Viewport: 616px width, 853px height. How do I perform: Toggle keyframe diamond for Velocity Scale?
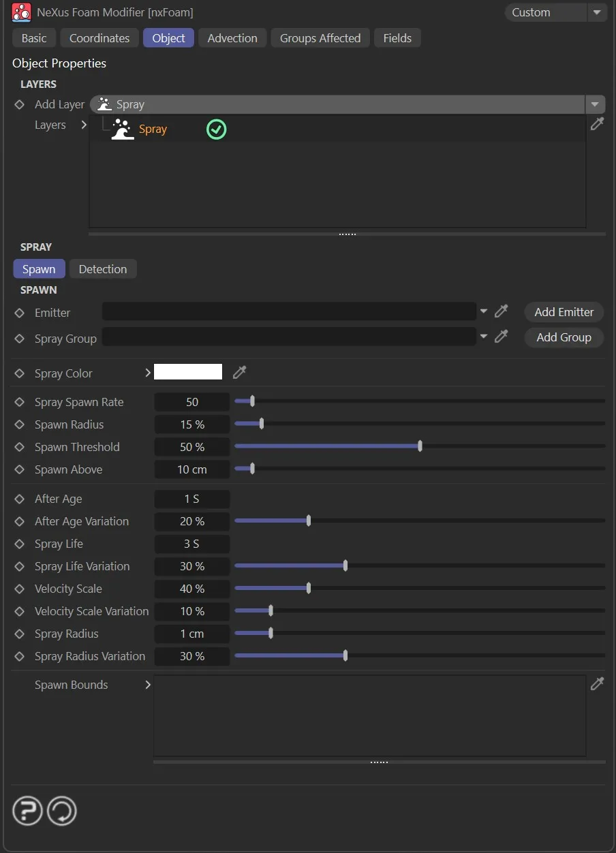[20, 589]
